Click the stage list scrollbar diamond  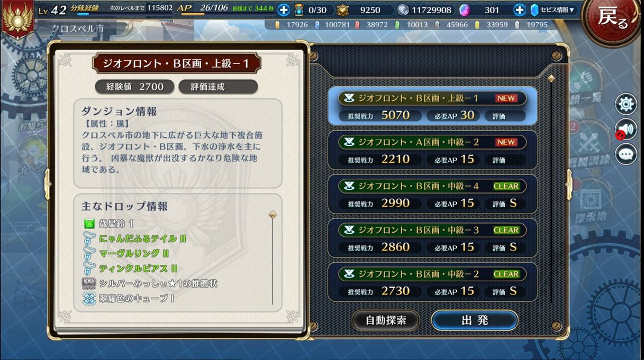coord(551,79)
